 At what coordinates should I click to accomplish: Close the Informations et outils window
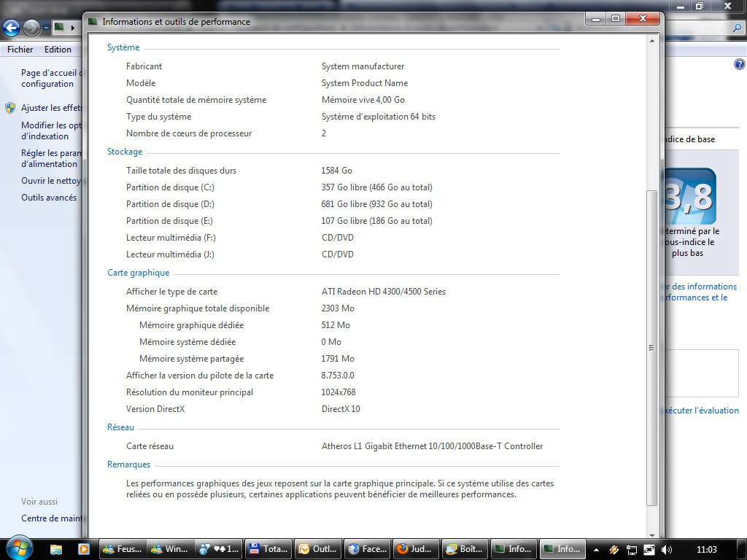coord(643,18)
